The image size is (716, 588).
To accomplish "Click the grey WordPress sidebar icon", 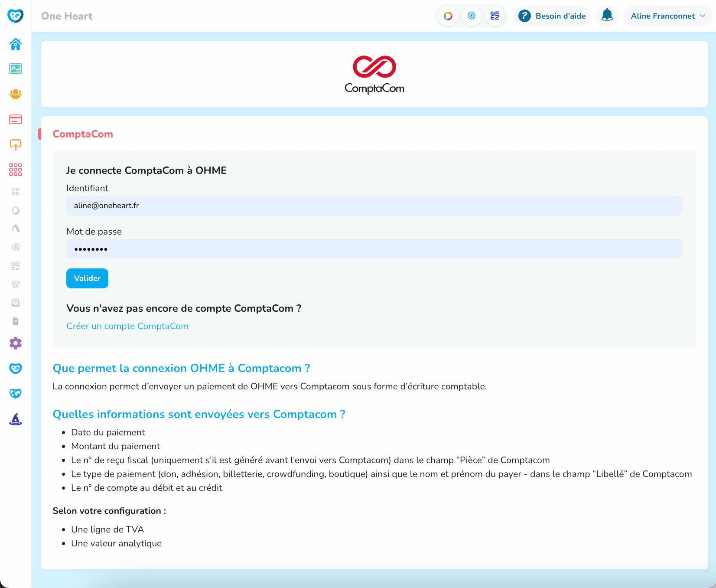I will 16,284.
